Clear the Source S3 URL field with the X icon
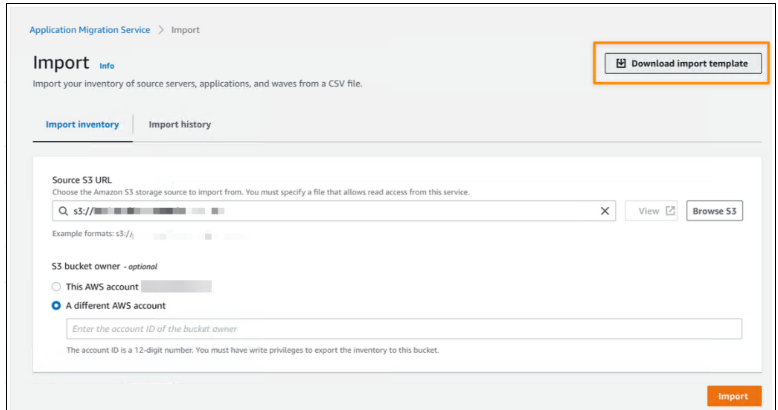Image resolution: width=778 pixels, height=410 pixels. (x=604, y=211)
